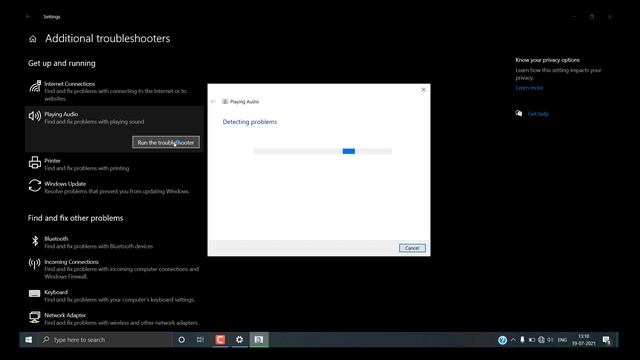Click the Detecting problems heading text
Screen dimensions: 640x360
(250, 122)
